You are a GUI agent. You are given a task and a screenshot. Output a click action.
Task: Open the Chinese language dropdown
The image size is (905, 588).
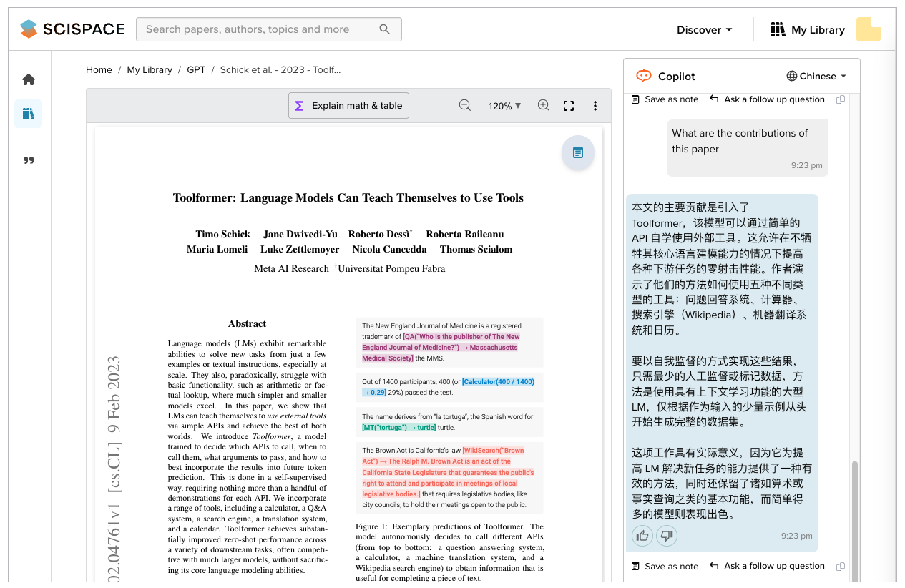816,76
